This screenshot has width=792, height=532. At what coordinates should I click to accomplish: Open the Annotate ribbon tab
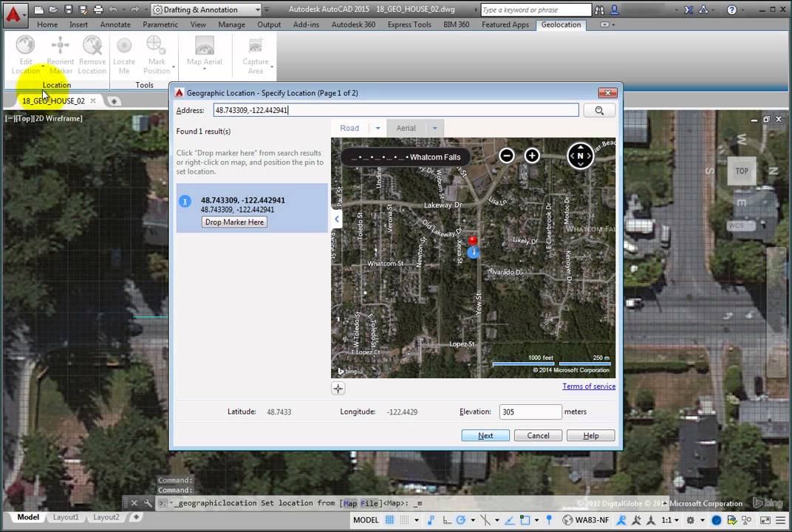click(115, 24)
